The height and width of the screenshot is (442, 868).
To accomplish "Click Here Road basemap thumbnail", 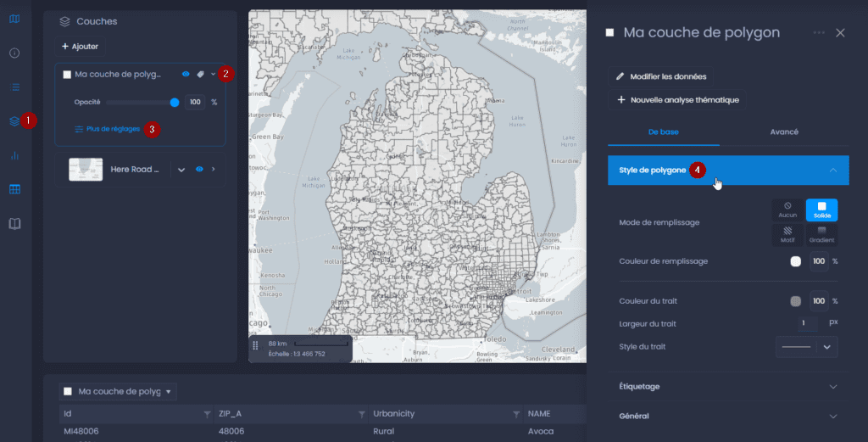I will point(86,170).
